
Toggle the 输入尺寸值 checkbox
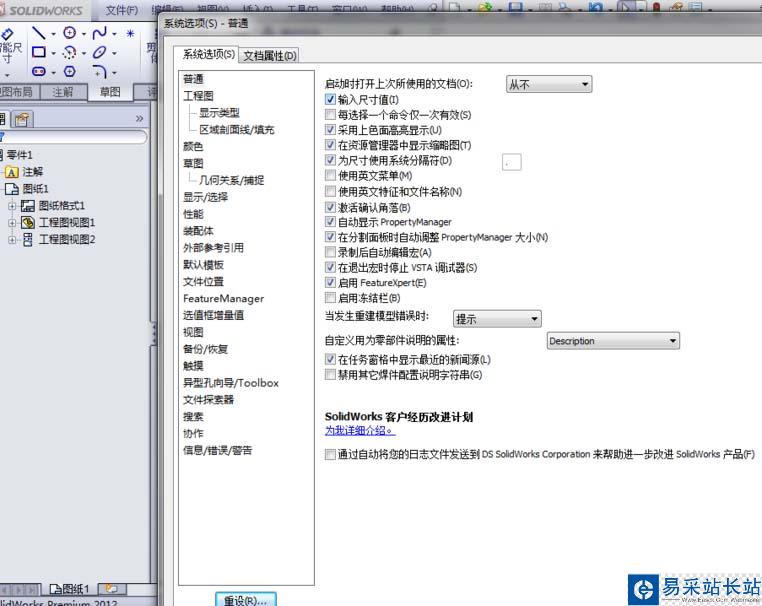click(330, 100)
